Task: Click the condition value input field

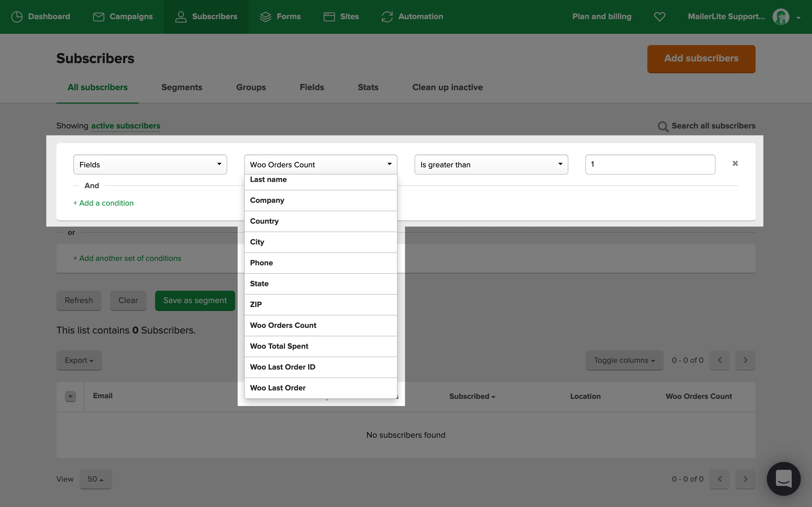Action: coord(650,165)
